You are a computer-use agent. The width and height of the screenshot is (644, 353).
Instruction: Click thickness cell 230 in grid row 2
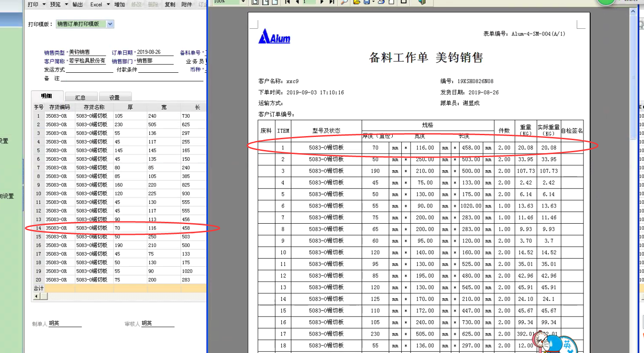(x=130, y=124)
